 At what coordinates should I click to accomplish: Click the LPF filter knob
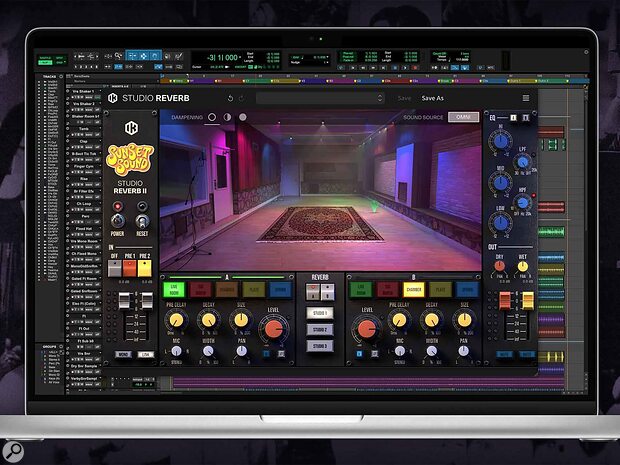[523, 162]
